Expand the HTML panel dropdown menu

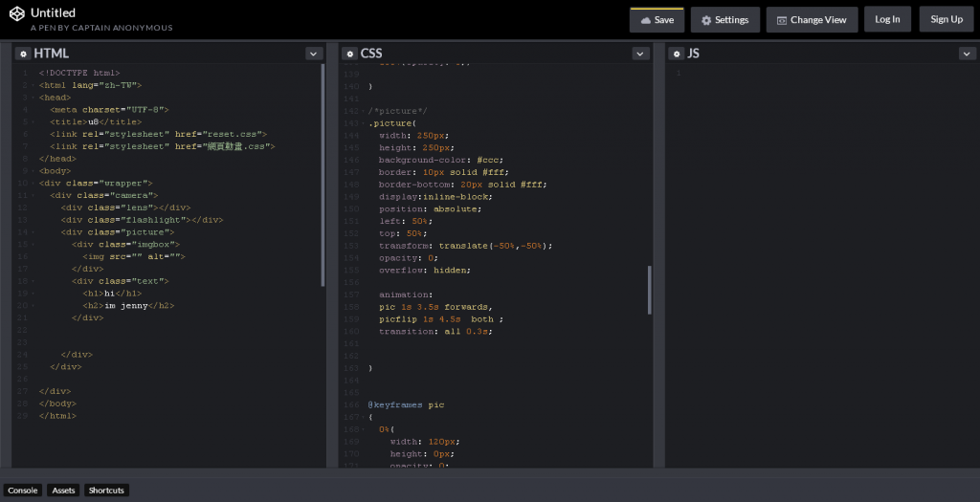point(314,54)
